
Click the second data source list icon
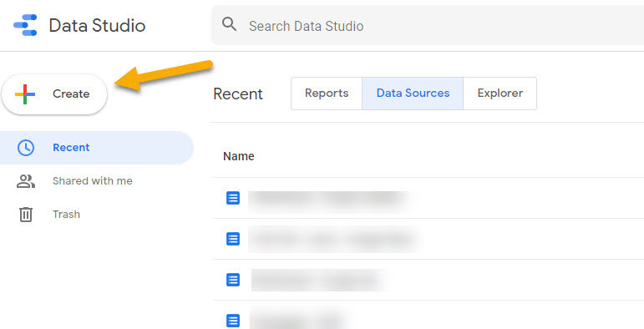tap(233, 239)
